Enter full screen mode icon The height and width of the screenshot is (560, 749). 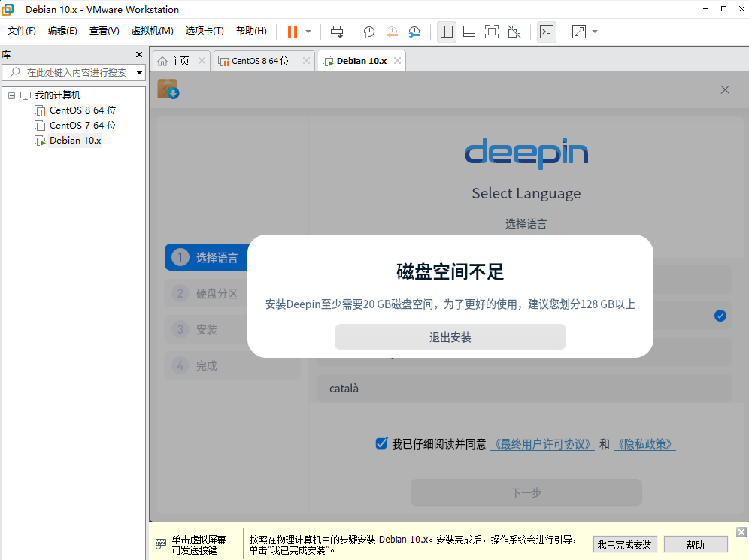[x=491, y=32]
